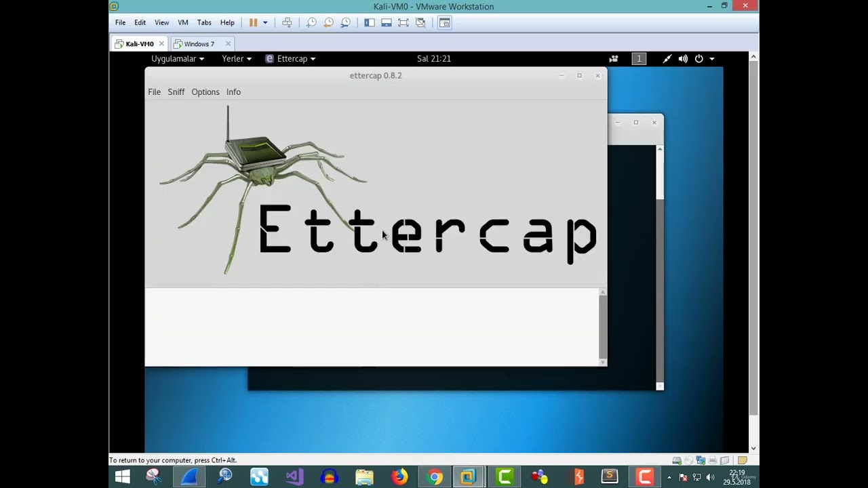868x488 pixels.
Task: Open Sublime Text from the taskbar
Action: click(x=610, y=477)
